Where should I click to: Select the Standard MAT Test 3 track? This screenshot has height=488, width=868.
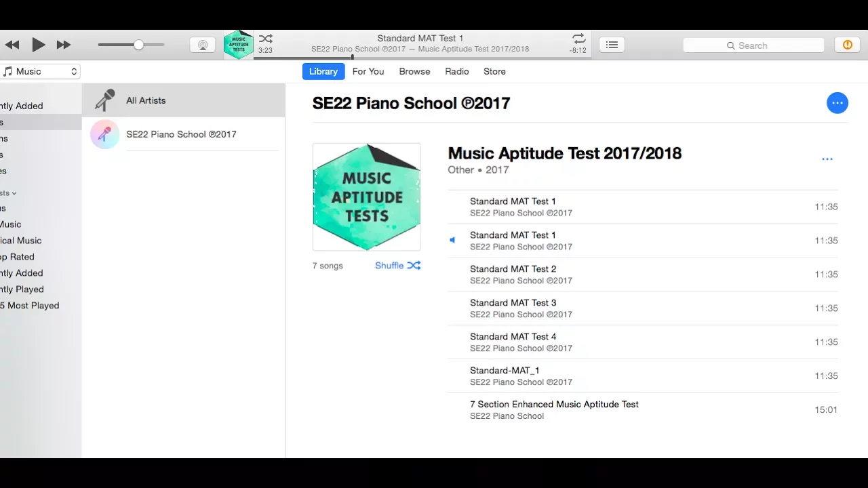click(643, 308)
